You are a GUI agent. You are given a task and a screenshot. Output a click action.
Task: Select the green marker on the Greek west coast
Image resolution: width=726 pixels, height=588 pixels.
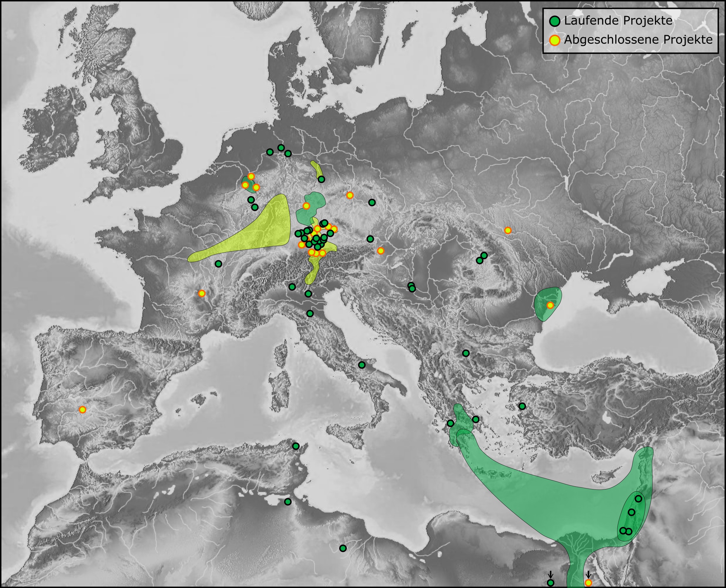click(450, 423)
